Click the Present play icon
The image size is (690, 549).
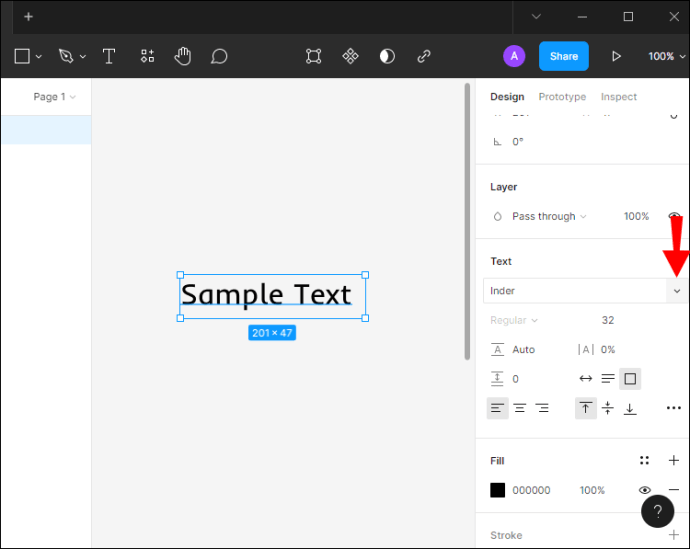(x=616, y=56)
